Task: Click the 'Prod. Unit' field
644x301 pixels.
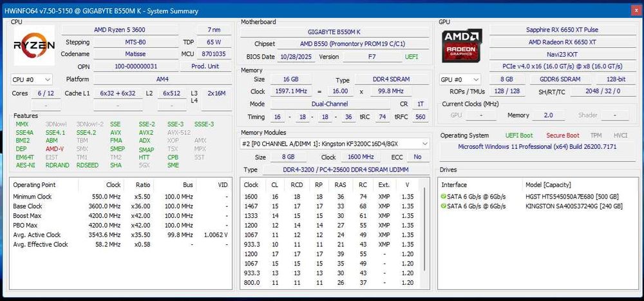Action: 205,66
